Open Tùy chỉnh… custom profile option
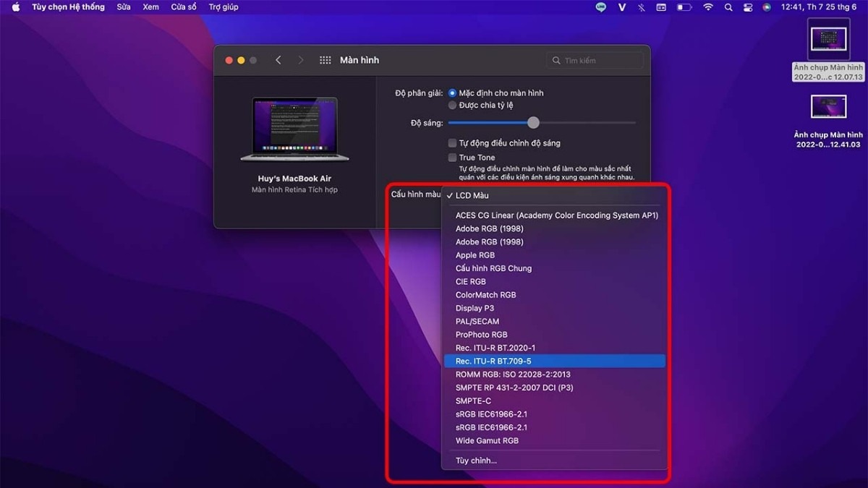 pyautogui.click(x=555, y=461)
